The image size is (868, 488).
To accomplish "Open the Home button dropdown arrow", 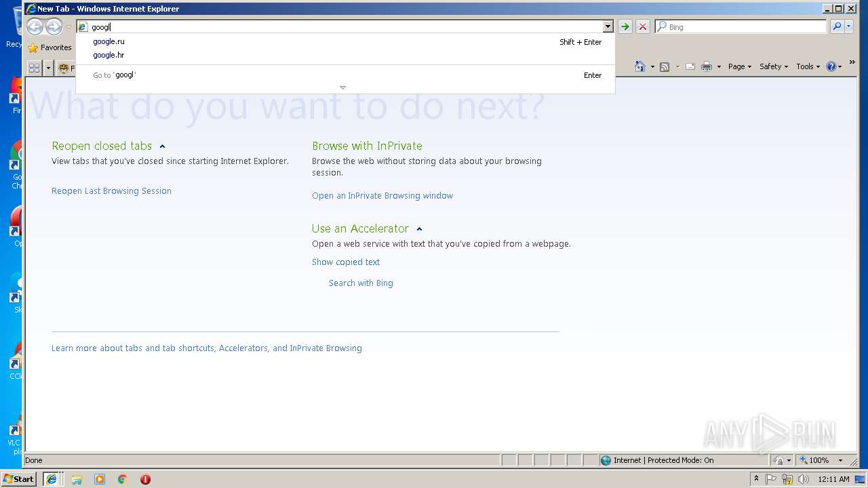I will pyautogui.click(x=652, y=67).
